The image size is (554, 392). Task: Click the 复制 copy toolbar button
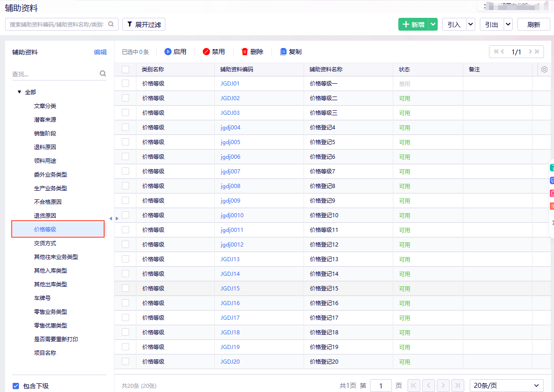pos(291,52)
